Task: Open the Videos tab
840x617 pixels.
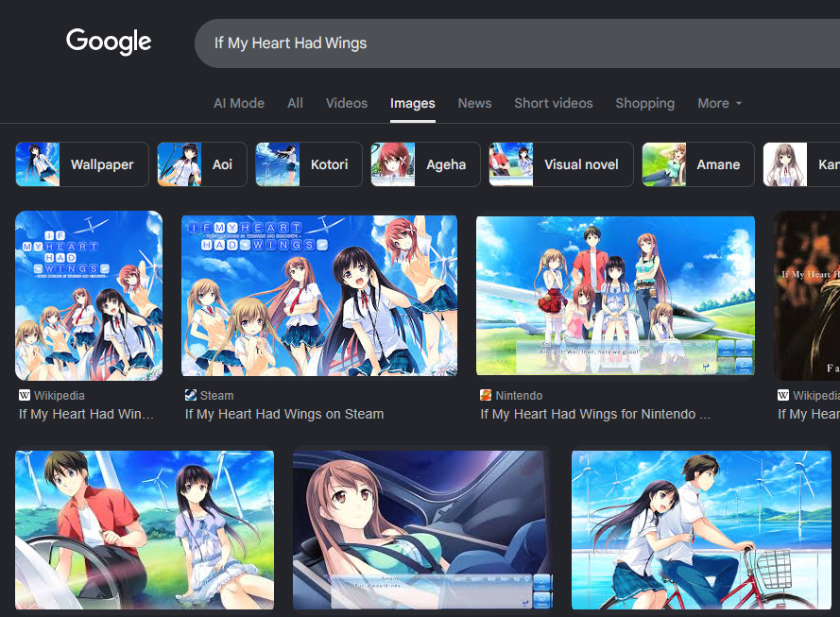Action: (347, 103)
